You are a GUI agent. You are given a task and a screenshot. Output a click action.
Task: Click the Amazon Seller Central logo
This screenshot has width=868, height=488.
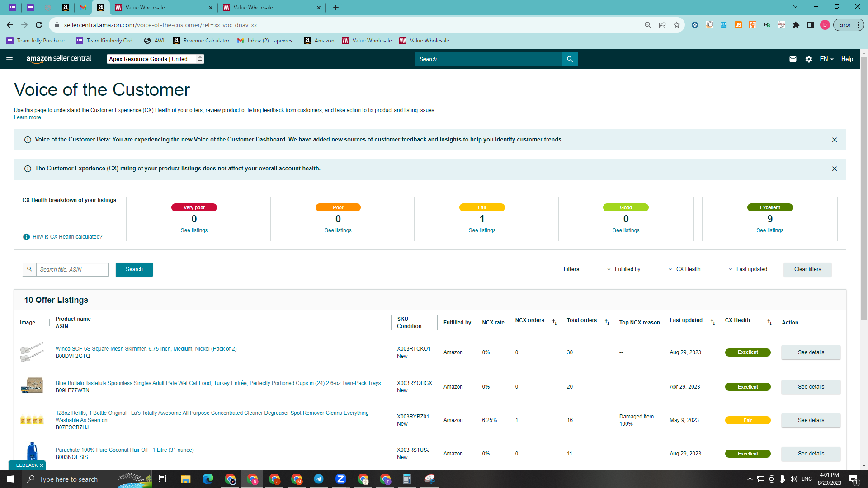click(x=59, y=59)
